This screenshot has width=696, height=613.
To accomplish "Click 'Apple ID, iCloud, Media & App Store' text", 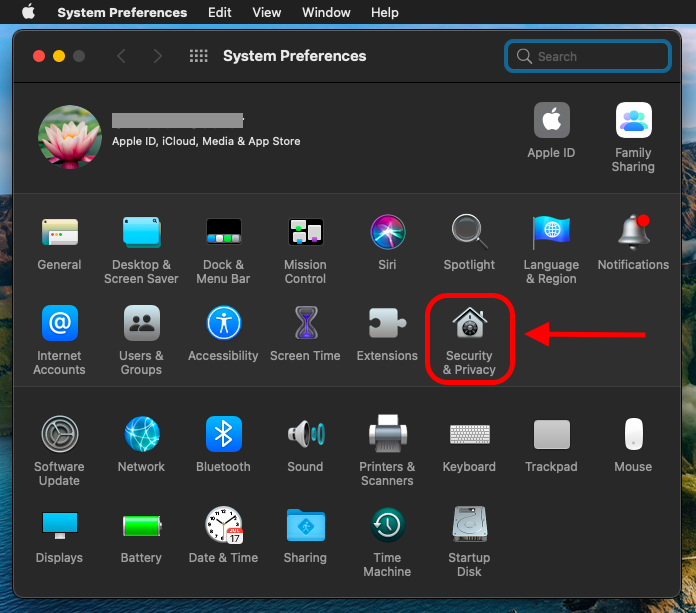I will [206, 141].
